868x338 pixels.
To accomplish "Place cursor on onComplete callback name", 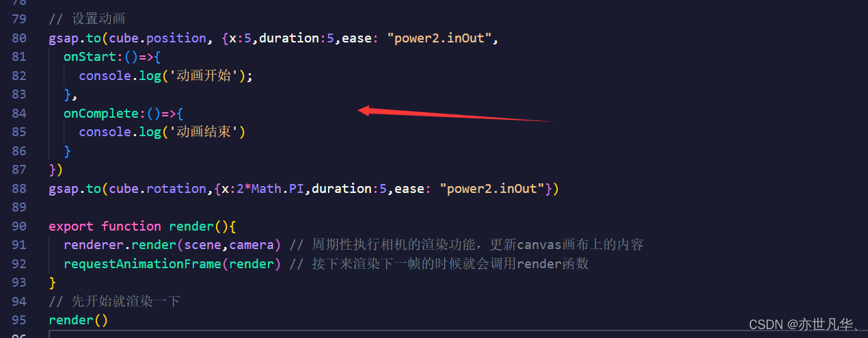I will pyautogui.click(x=101, y=113).
